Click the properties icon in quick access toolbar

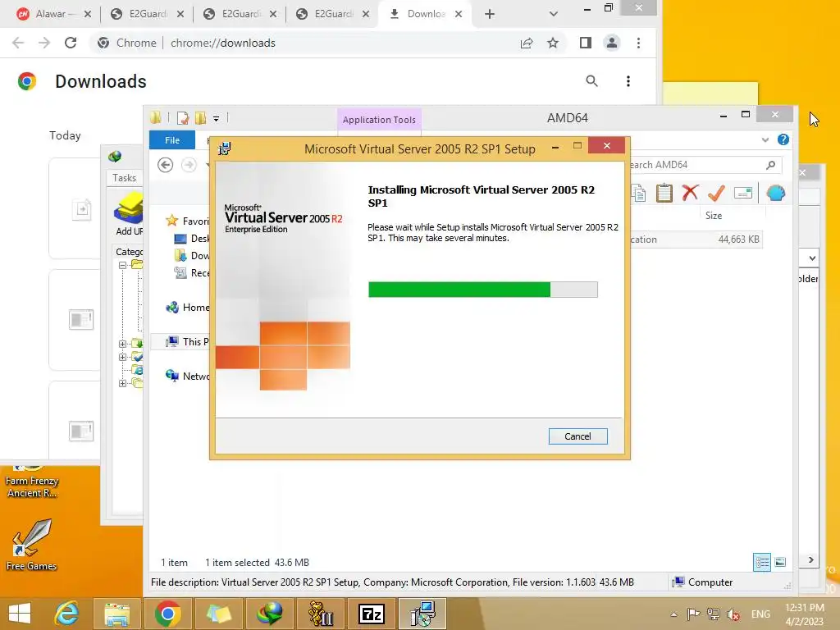pyautogui.click(x=183, y=118)
